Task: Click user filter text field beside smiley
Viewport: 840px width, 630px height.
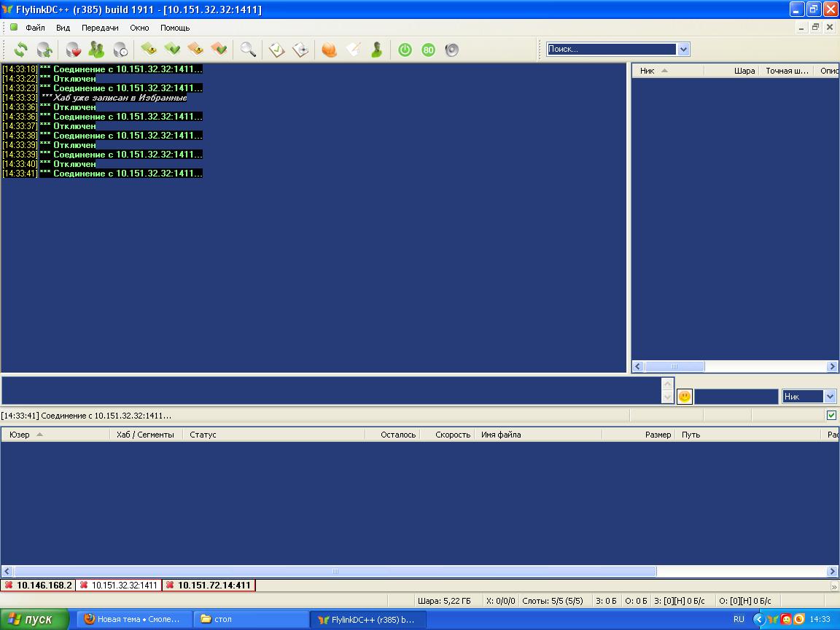Action: coord(736,397)
